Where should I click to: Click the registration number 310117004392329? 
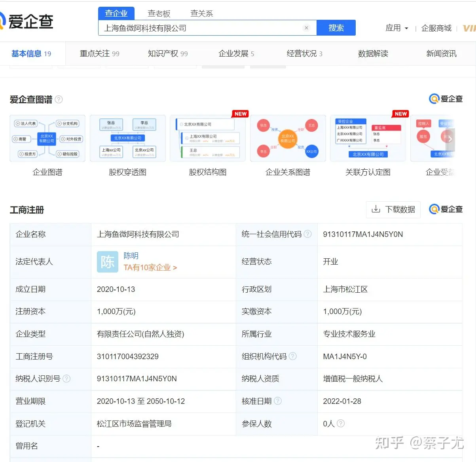[x=127, y=356]
